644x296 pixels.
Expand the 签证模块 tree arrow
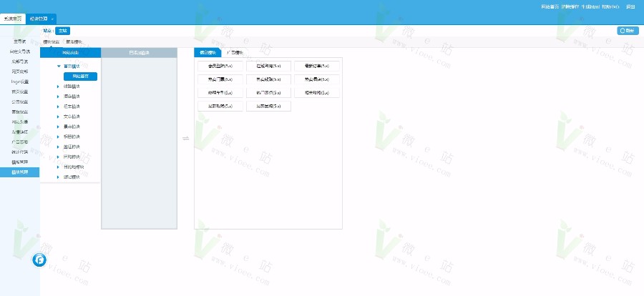(x=59, y=147)
